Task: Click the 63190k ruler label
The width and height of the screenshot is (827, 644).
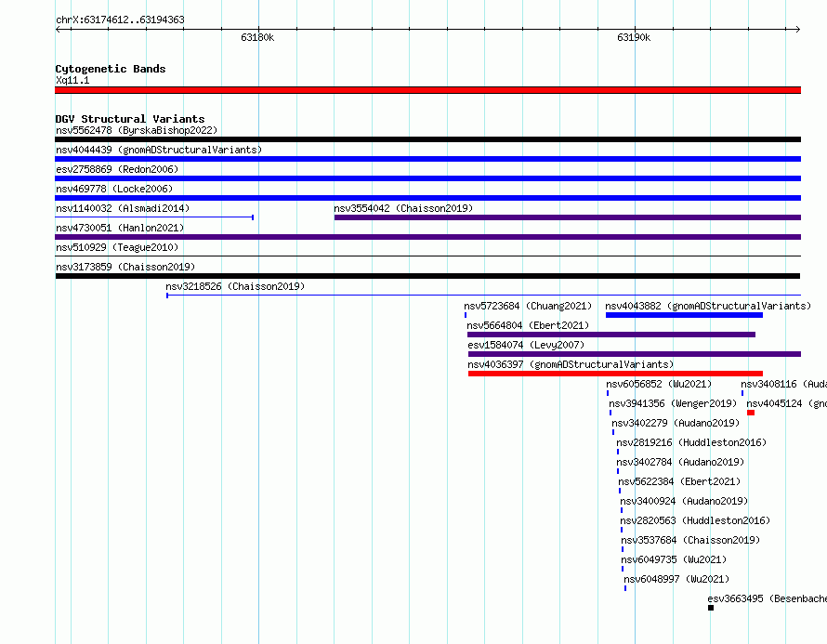Action: (x=634, y=37)
